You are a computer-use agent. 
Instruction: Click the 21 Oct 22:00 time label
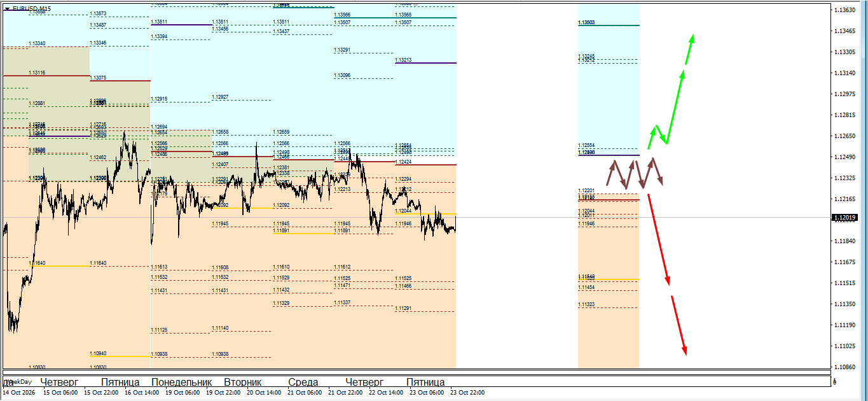tap(345, 393)
